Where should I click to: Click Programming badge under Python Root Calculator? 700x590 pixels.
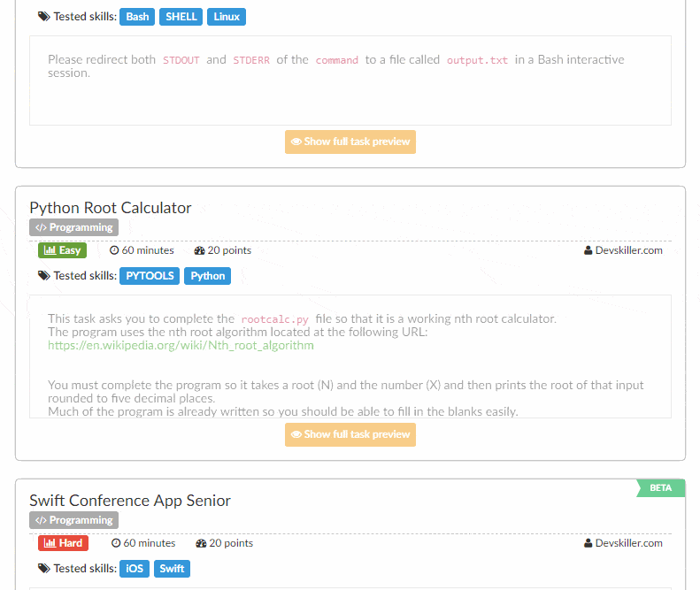pos(73,227)
